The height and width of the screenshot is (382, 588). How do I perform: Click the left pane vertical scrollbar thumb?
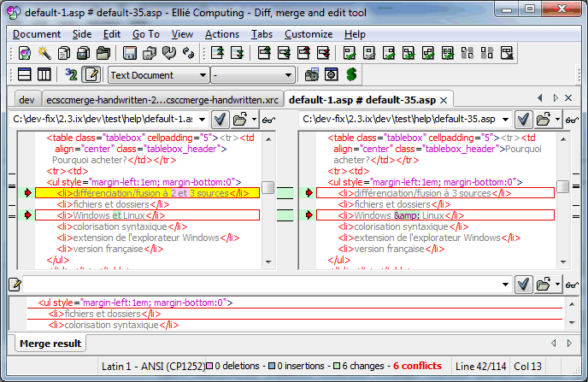pos(268,187)
